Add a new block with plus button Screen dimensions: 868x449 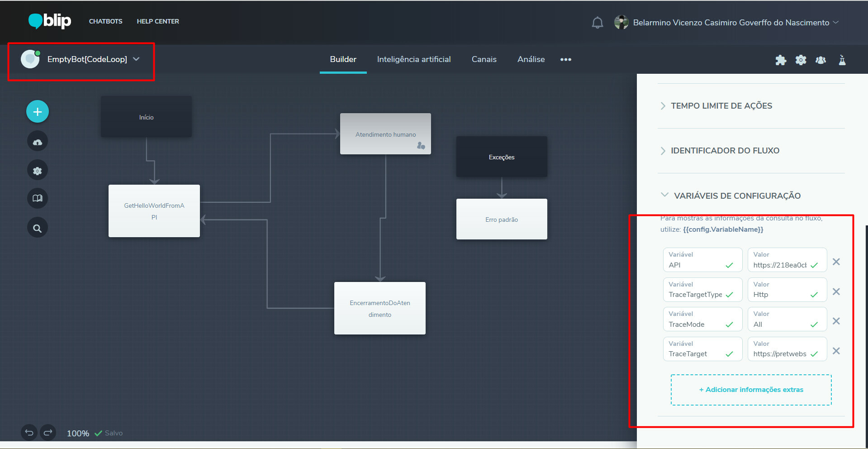point(38,111)
